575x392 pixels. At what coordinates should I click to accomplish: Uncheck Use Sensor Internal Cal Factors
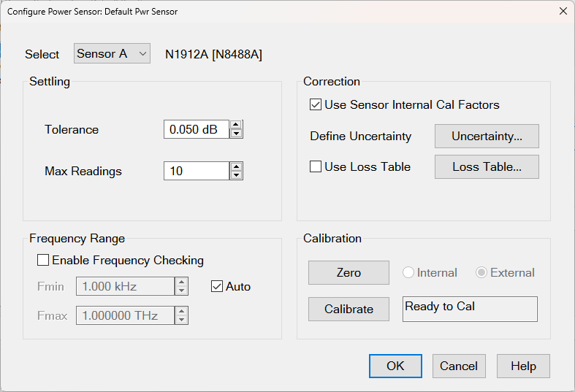coord(316,104)
